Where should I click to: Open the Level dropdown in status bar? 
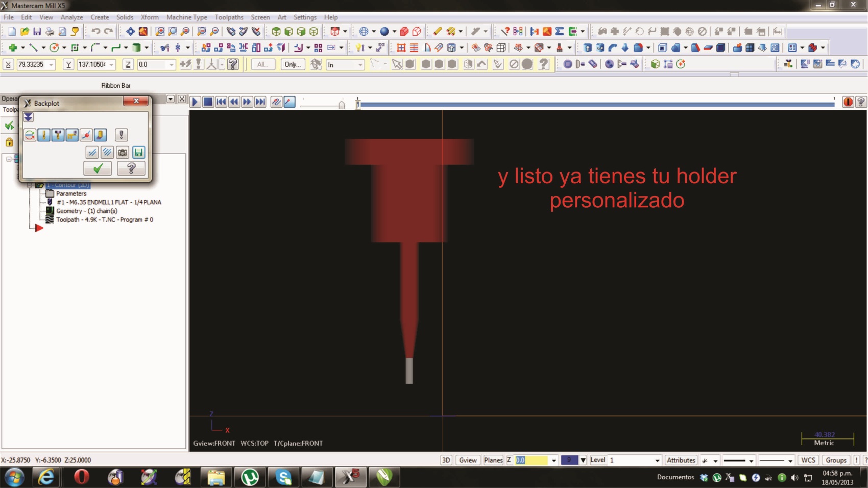(657, 460)
